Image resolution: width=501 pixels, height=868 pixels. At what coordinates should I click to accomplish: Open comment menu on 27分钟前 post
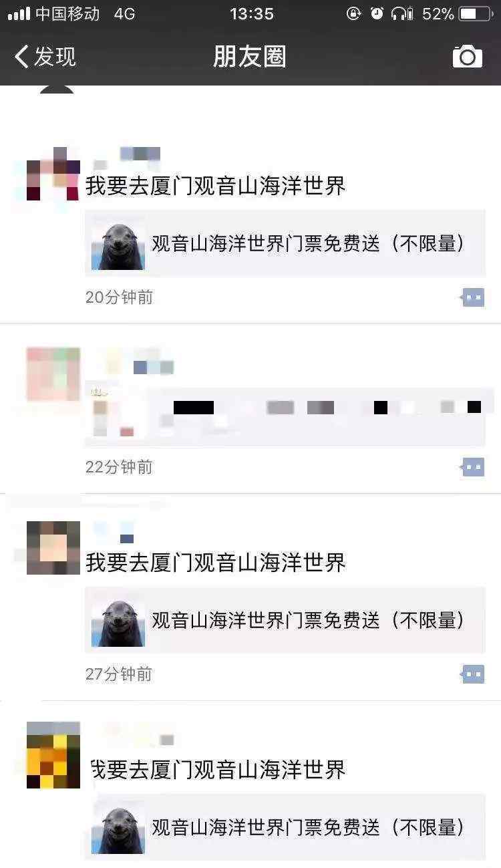473,674
